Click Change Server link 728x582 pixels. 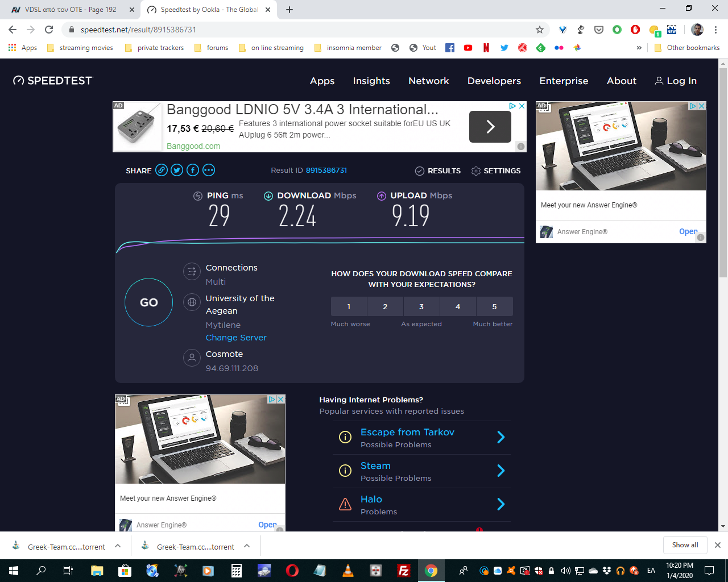236,338
